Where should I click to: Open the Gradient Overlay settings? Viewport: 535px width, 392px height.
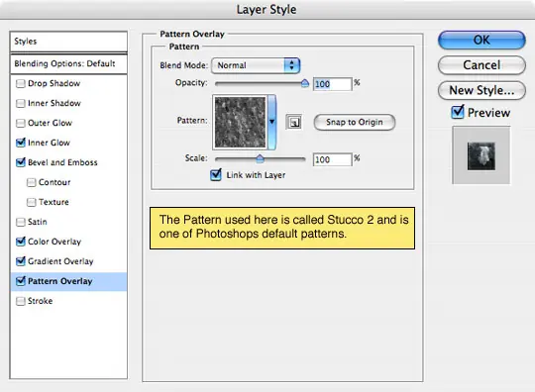pos(60,261)
